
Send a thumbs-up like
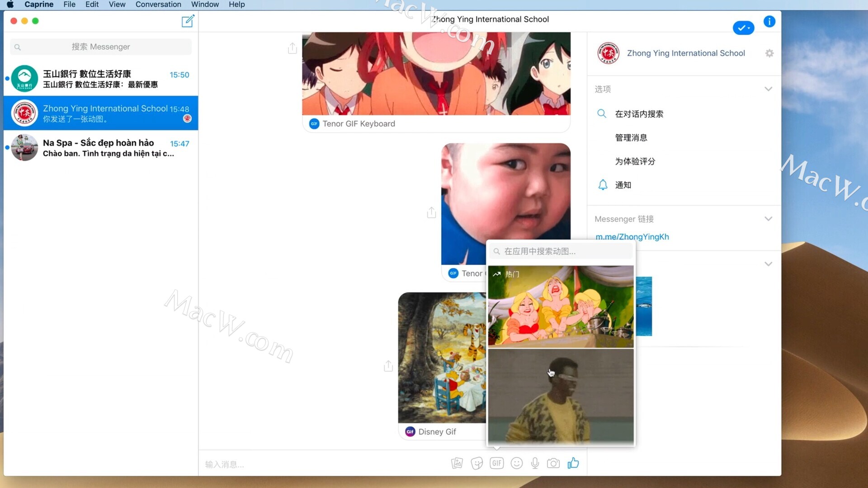(573, 463)
